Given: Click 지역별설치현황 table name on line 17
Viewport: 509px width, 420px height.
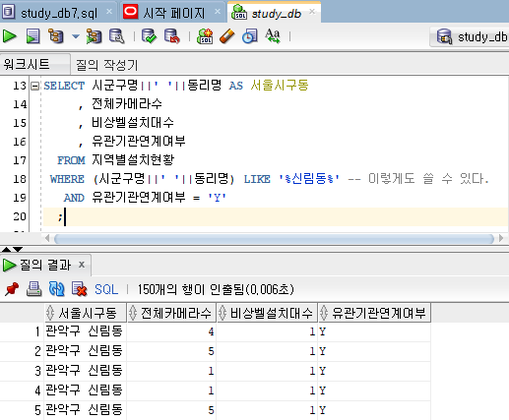Looking at the screenshot, I should (x=133, y=160).
